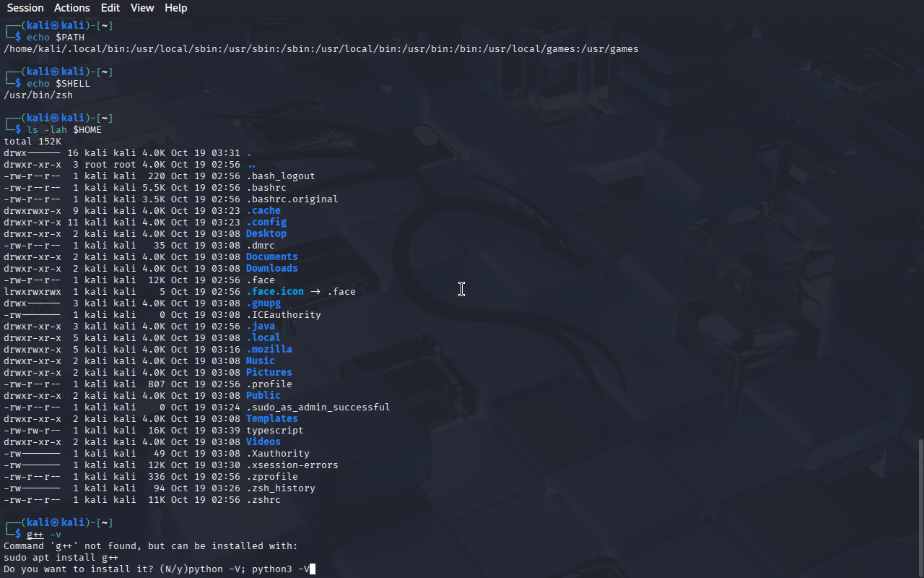The height and width of the screenshot is (578, 924).
Task: Open the Edit menu
Action: (110, 8)
